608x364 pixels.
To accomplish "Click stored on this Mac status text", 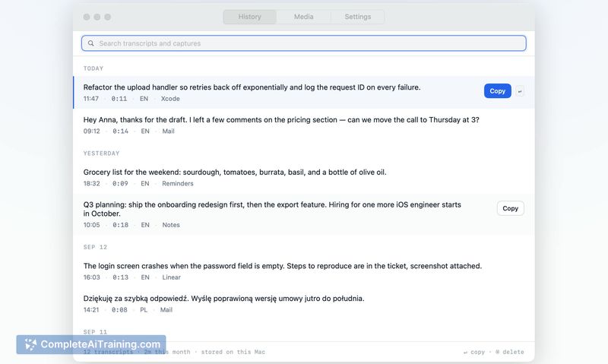I will [x=233, y=352].
